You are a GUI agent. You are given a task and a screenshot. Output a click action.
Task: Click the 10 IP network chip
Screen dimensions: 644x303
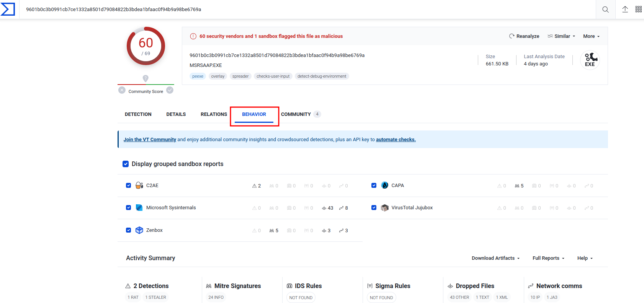click(535, 298)
